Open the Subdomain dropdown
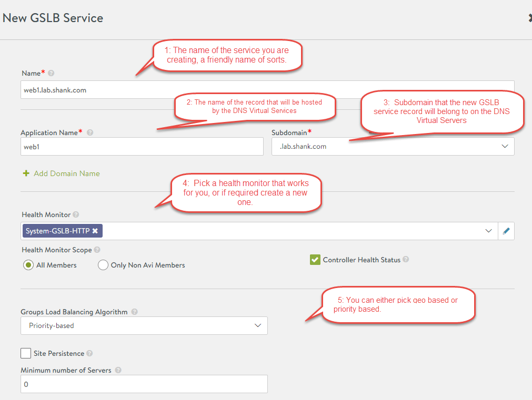532x400 pixels. pyautogui.click(x=393, y=147)
